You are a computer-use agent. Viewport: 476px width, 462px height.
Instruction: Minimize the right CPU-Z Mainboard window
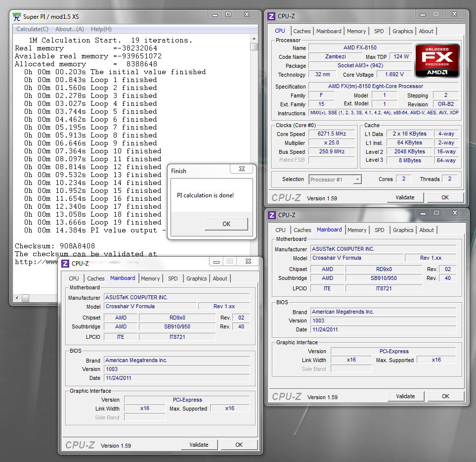[423, 213]
